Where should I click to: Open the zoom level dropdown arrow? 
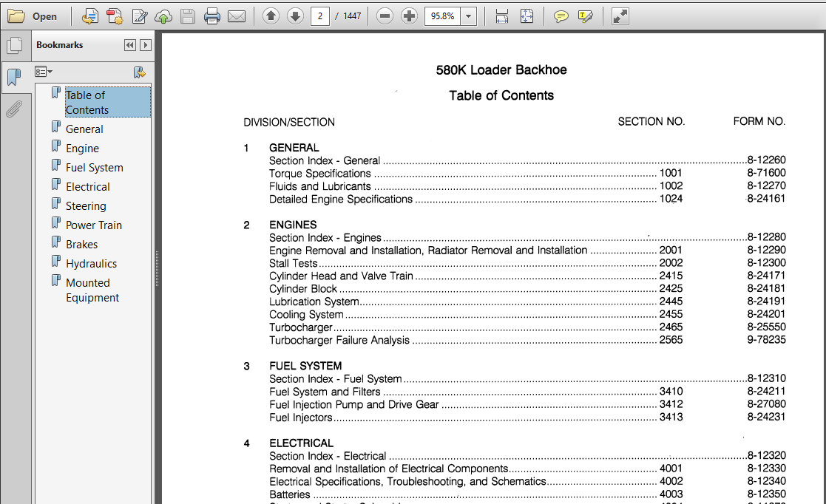(x=468, y=16)
